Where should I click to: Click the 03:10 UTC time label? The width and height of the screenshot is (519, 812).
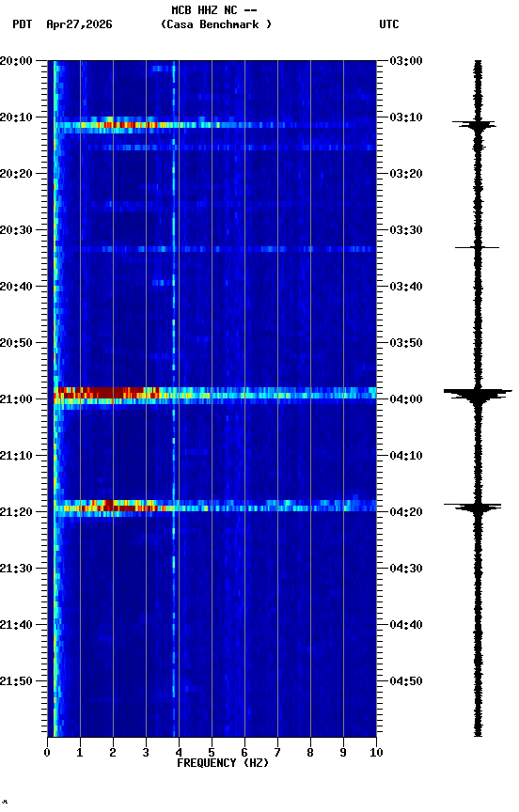pos(406,117)
